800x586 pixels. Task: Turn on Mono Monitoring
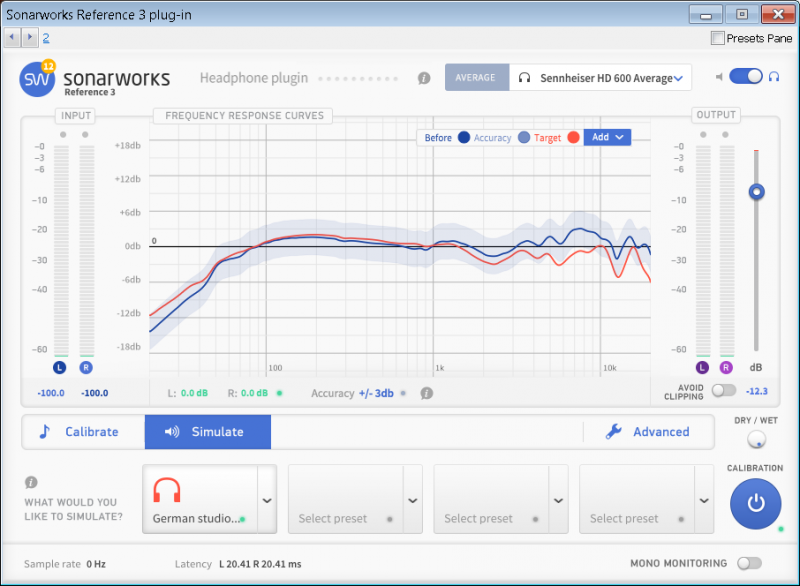749,563
